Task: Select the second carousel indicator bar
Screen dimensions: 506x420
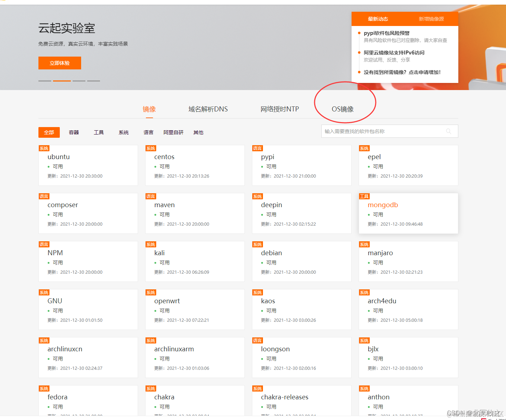Action: click(62, 81)
